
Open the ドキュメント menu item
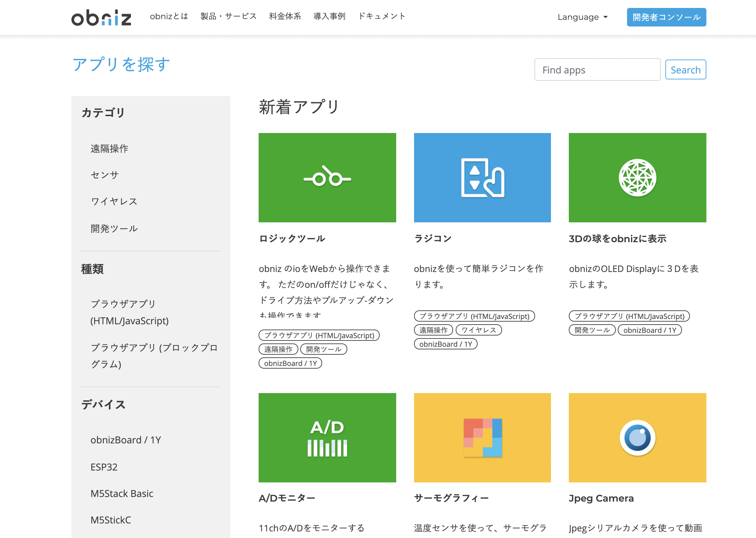click(382, 16)
